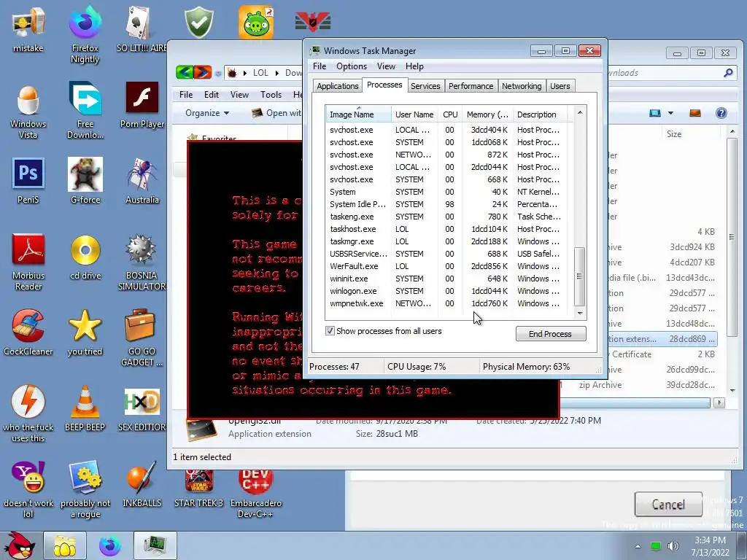Click the process list vertical scrollbar thumb
Image resolution: width=747 pixels, height=560 pixels.
tap(579, 276)
